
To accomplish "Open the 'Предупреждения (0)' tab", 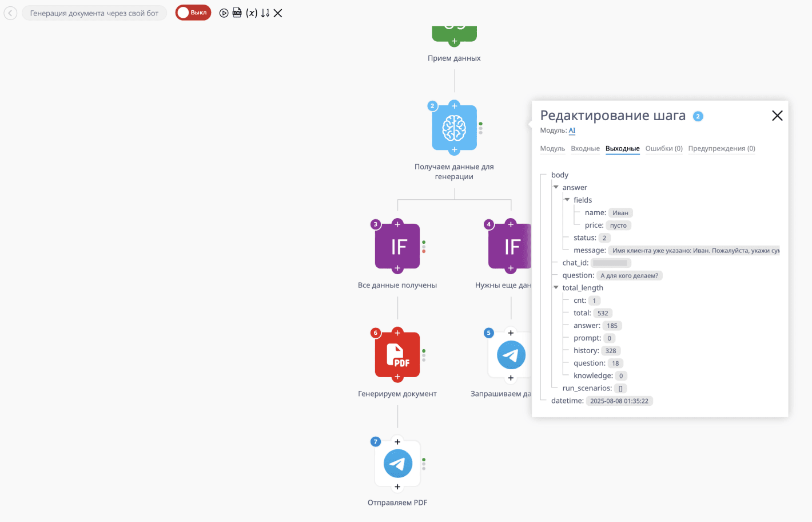I will click(721, 149).
